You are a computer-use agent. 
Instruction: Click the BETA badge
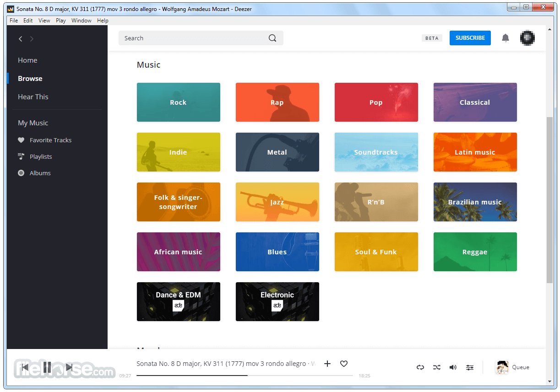pyautogui.click(x=432, y=38)
